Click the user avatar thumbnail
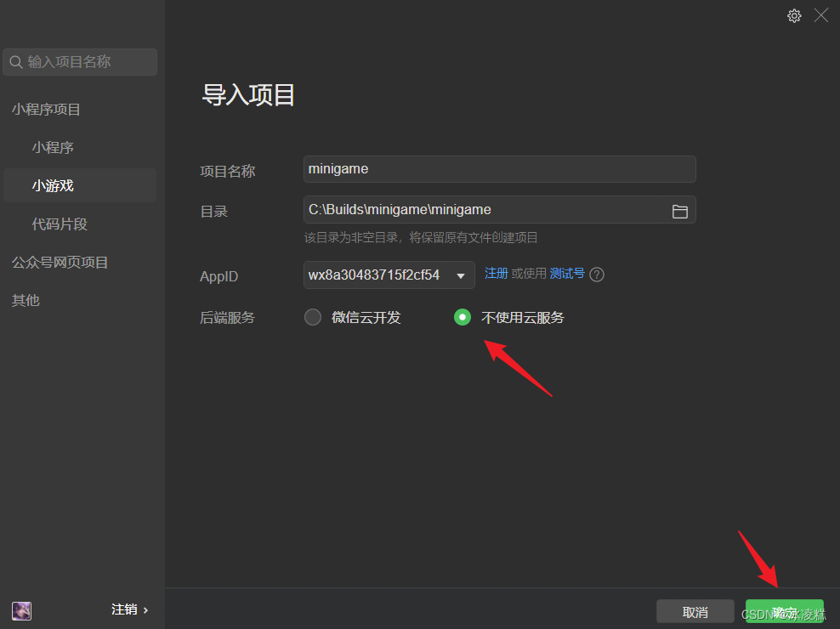The height and width of the screenshot is (629, 840). (x=21, y=610)
